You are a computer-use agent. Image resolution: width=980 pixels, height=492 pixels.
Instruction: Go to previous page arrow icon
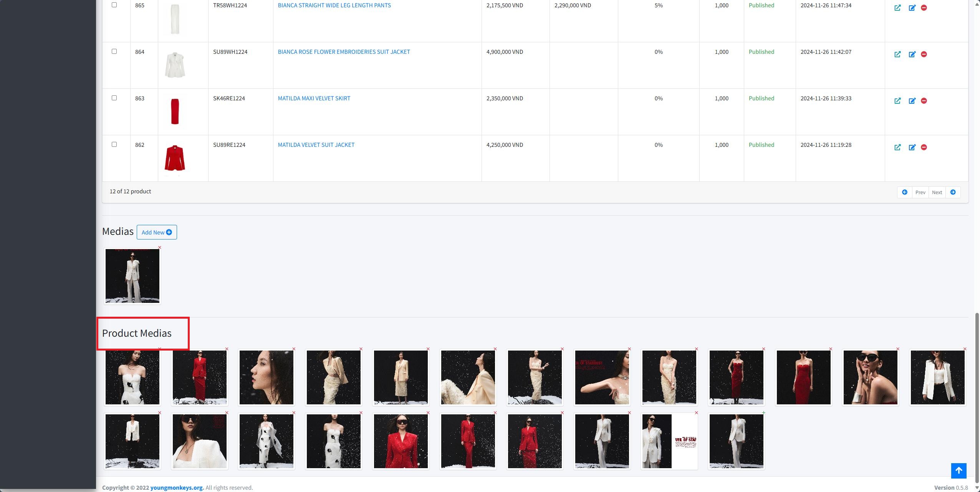[x=905, y=192]
